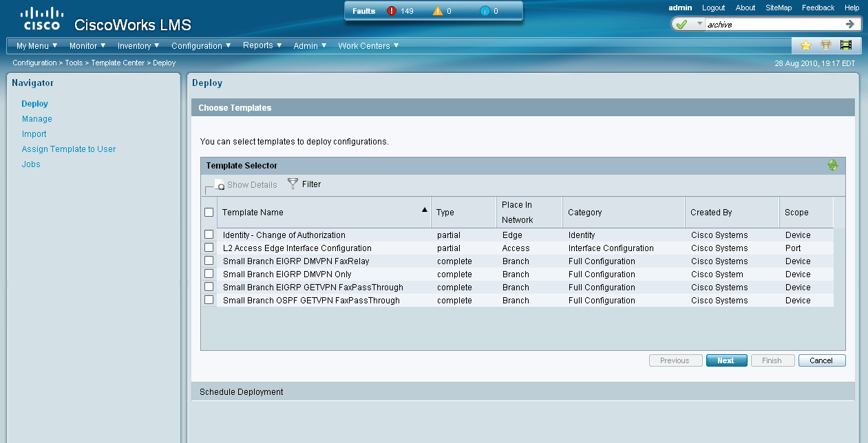
Task: Open Import in the Navigator
Action: click(34, 134)
